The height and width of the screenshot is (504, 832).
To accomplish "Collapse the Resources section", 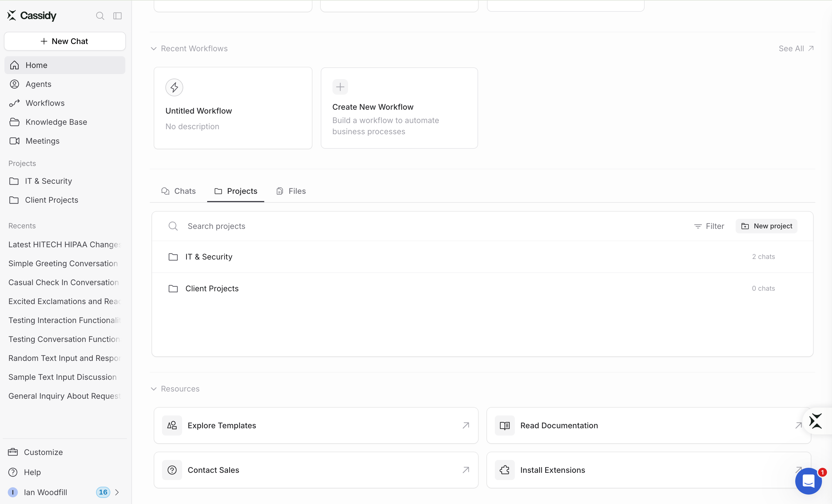I will [x=154, y=389].
